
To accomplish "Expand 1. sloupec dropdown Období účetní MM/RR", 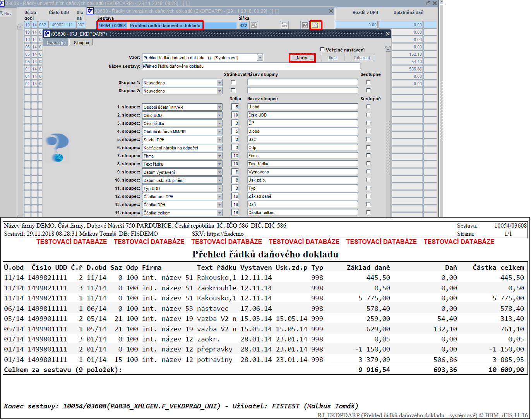I will point(219,107).
